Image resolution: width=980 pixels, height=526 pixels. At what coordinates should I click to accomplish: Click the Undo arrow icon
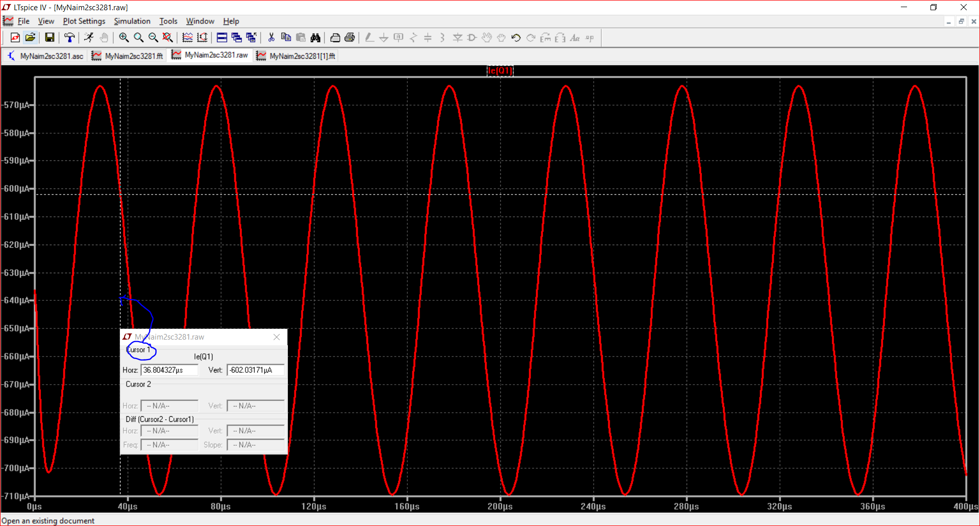tap(516, 37)
